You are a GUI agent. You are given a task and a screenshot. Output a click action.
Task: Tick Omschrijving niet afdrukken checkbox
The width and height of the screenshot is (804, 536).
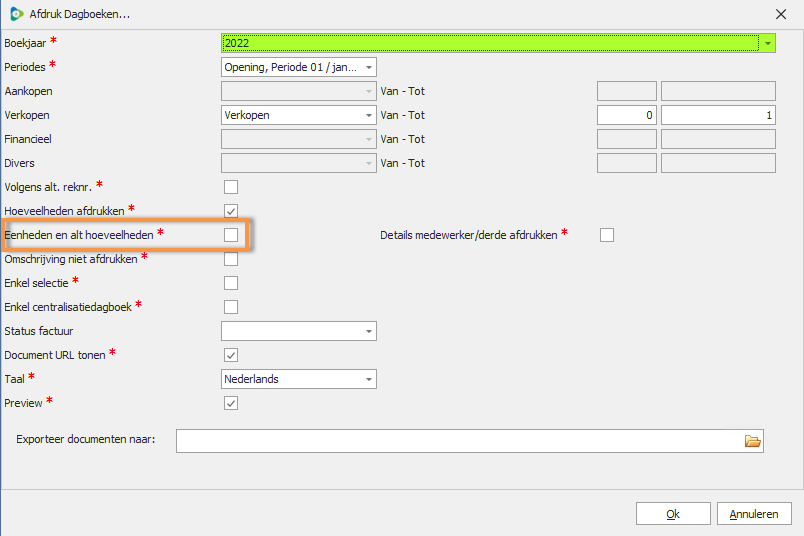(x=231, y=259)
